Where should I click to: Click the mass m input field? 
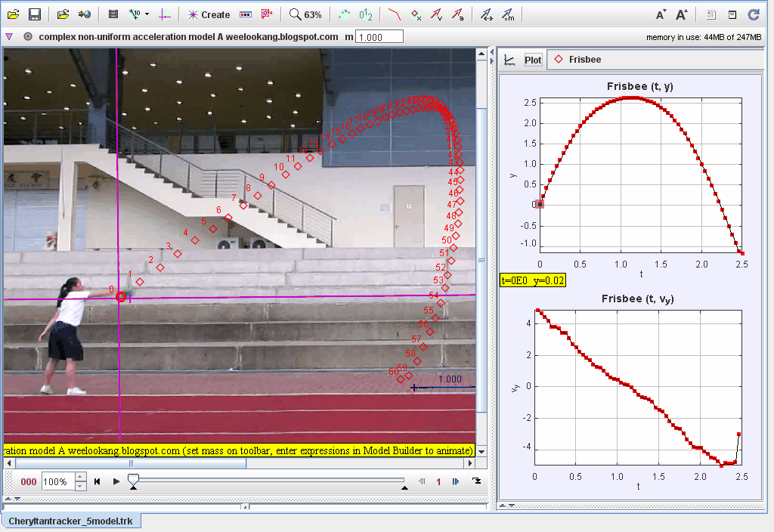click(x=379, y=36)
